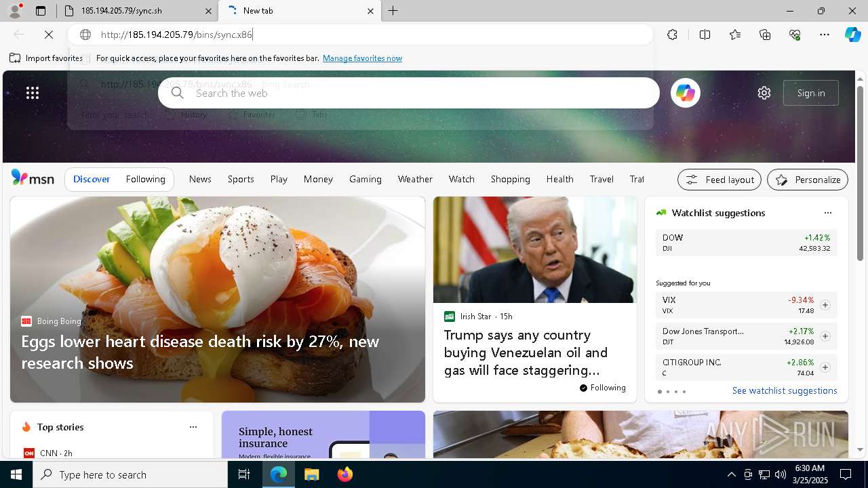This screenshot has height=488, width=868.
Task: Add CITIGROUP INC. to watchlist
Action: point(825,367)
